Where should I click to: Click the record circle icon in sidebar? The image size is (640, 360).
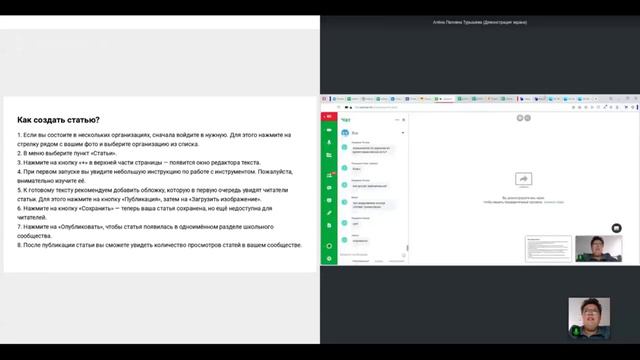329,246
